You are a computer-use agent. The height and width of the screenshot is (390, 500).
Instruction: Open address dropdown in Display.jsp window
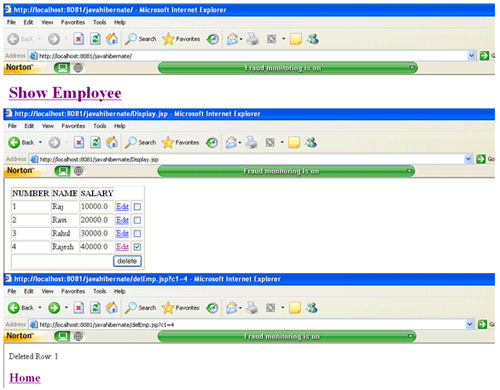[x=468, y=159]
